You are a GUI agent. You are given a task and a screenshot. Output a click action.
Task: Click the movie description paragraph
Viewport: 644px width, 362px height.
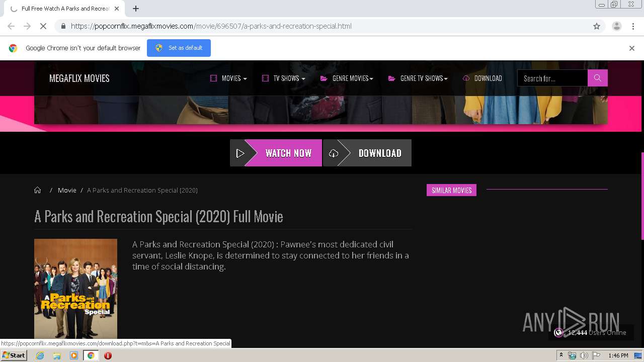(271, 255)
